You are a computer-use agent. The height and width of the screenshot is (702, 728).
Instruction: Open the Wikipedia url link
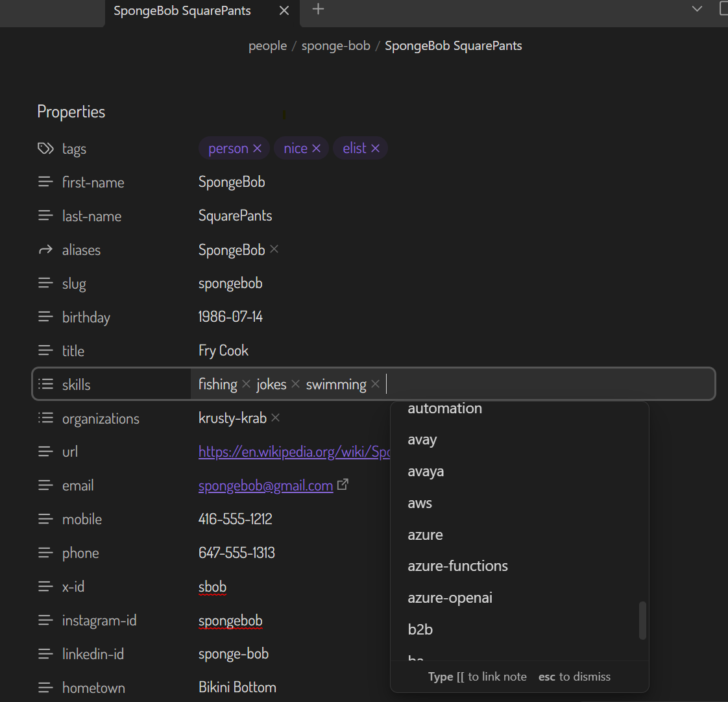(x=294, y=452)
